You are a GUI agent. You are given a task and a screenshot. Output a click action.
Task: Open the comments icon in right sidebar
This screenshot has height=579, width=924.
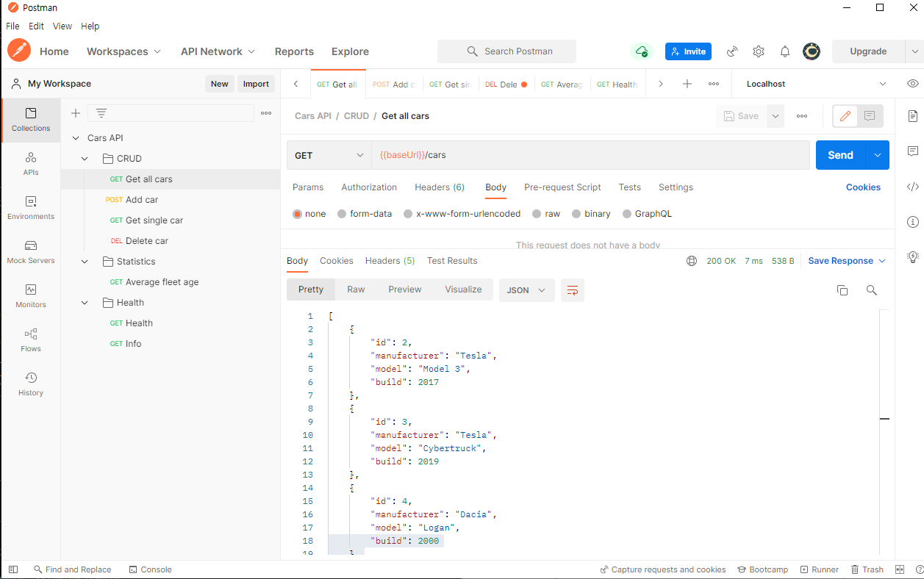[x=913, y=151]
